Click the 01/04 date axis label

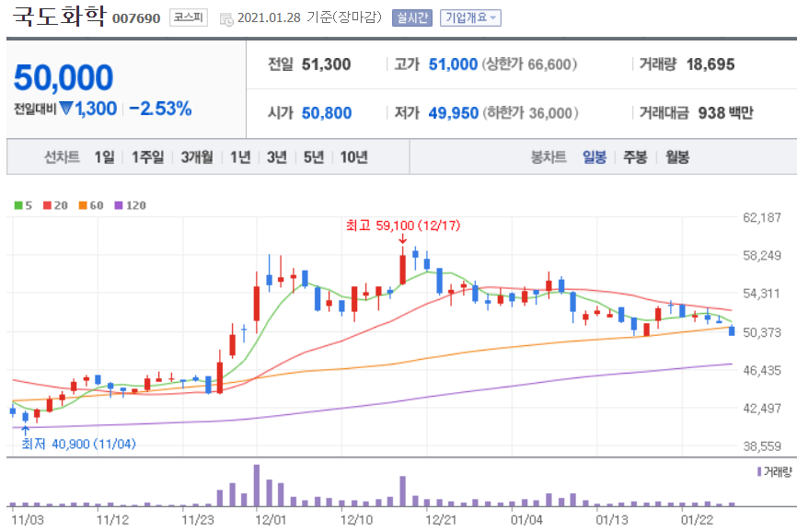coord(526,520)
